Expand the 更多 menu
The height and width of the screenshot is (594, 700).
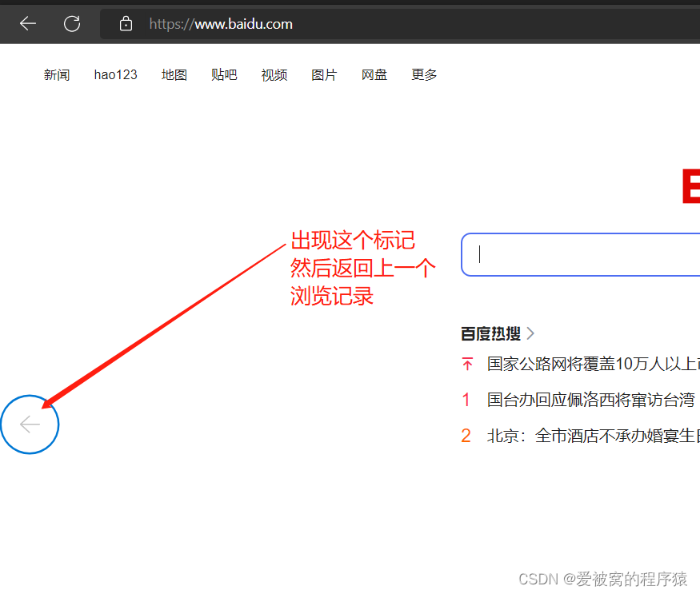[x=424, y=74]
